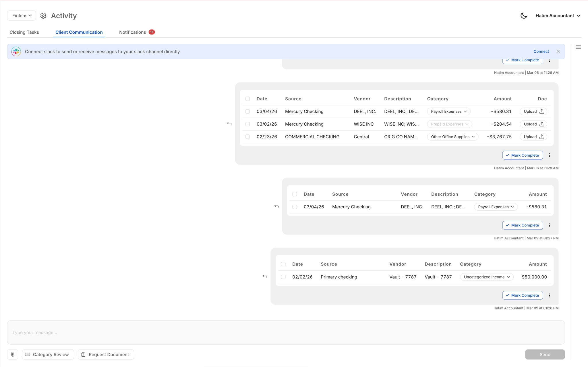Upload doc for WISE INC transaction
Viewport: 588px width, 367px height.
[533, 124]
